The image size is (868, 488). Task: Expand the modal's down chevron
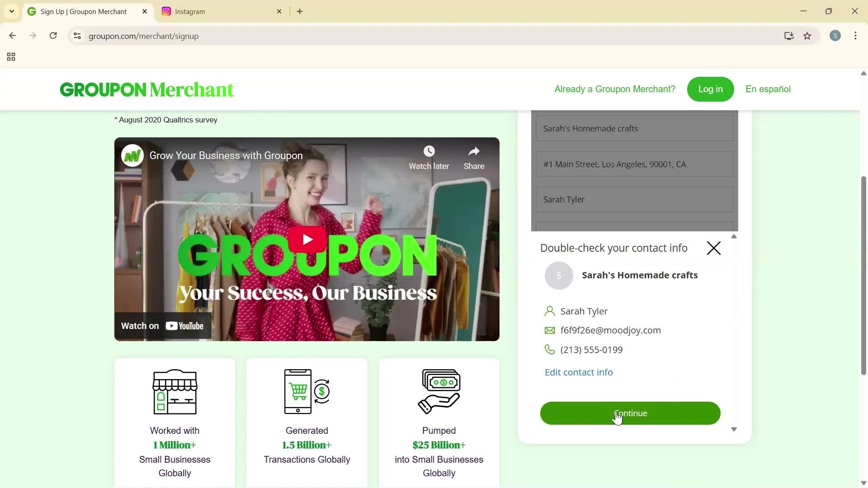pos(734,429)
